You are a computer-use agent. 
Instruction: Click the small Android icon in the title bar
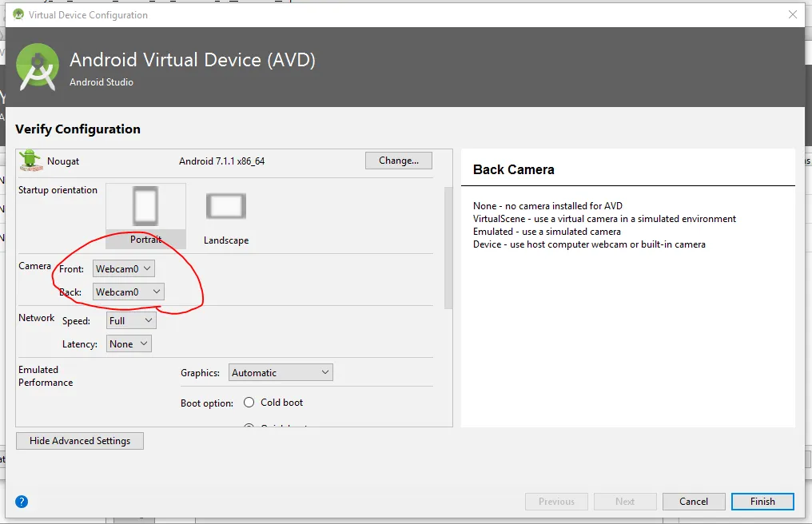click(x=18, y=14)
